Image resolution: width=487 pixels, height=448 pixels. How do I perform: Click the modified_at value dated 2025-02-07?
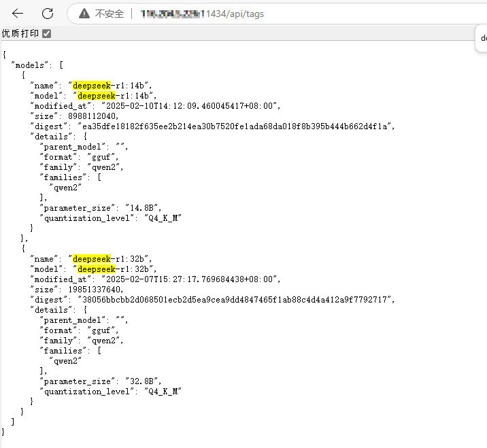point(190,279)
